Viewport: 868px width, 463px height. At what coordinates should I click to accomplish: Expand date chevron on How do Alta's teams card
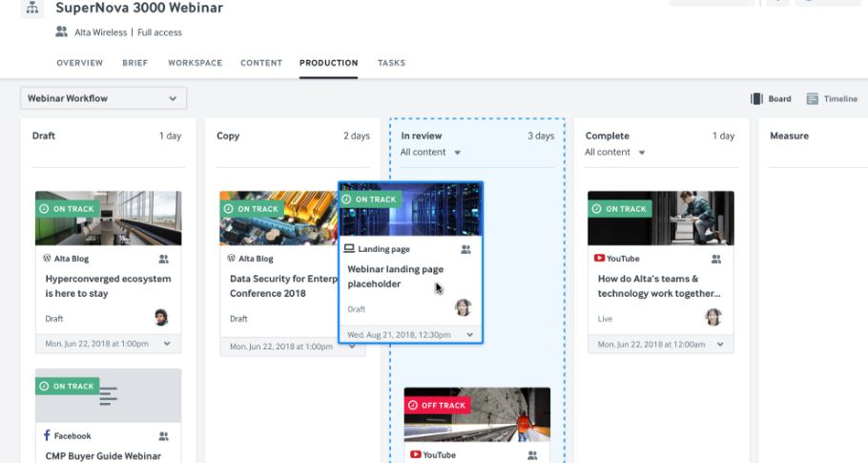coord(719,345)
